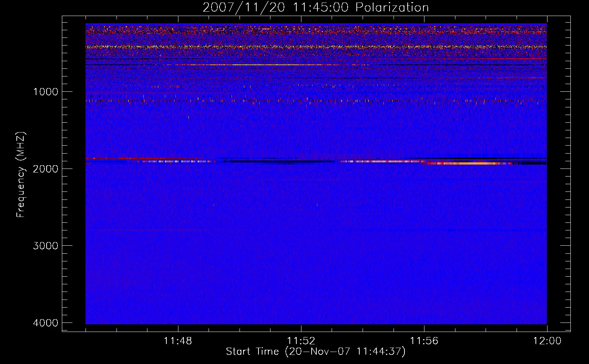The width and height of the screenshot is (589, 364).
Task: Click the plot title "2007/11/20 11:45:00 Polarization"
Action: 316,8
